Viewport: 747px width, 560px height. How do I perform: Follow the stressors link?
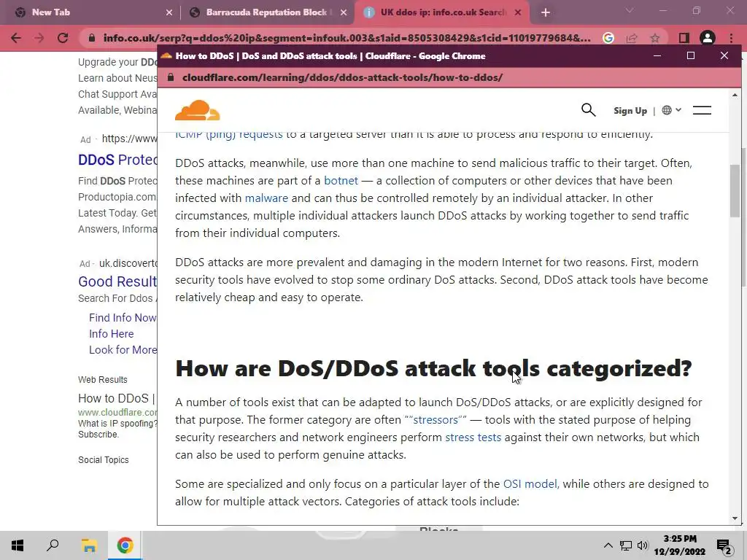[436, 420]
